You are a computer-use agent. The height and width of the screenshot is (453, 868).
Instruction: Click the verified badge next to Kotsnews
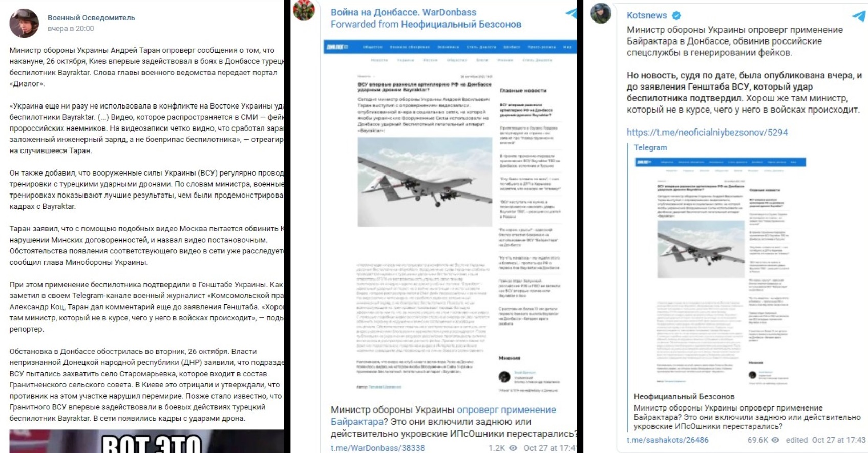click(x=676, y=15)
